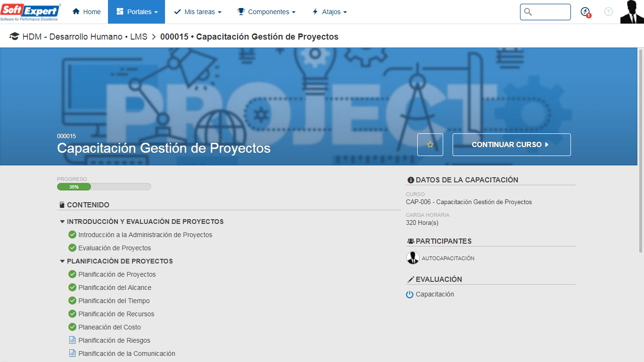The width and height of the screenshot is (644, 362).
Task: Click the green check for Evaluación de Proyectos
Action: point(72,248)
